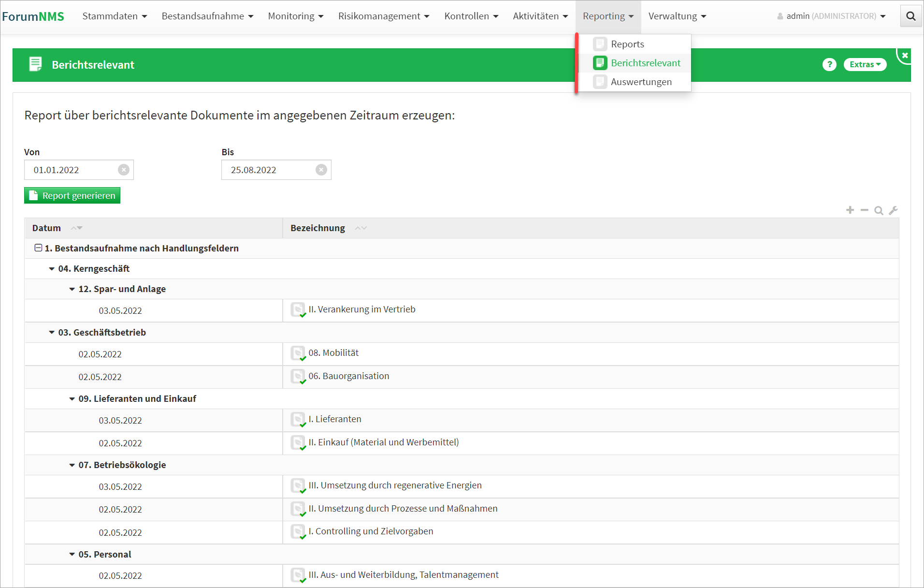The height and width of the screenshot is (588, 924).
Task: Open the help question mark icon
Action: [x=829, y=64]
